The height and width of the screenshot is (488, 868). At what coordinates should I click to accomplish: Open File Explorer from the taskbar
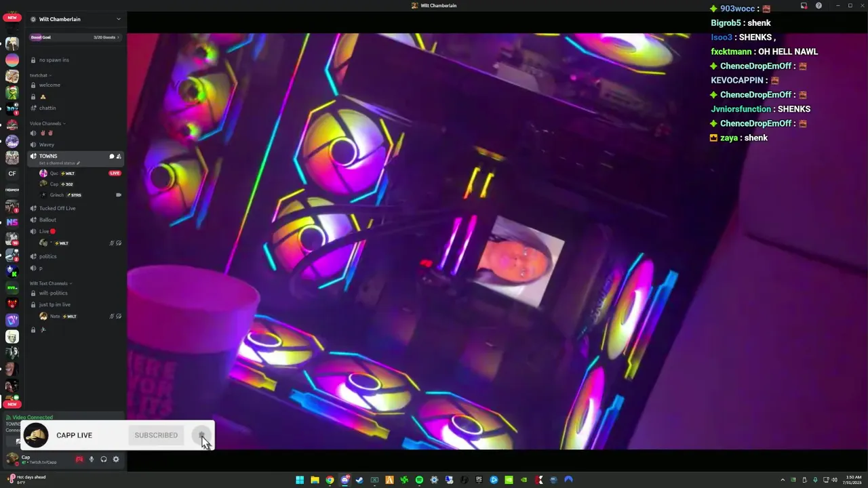[x=315, y=480]
